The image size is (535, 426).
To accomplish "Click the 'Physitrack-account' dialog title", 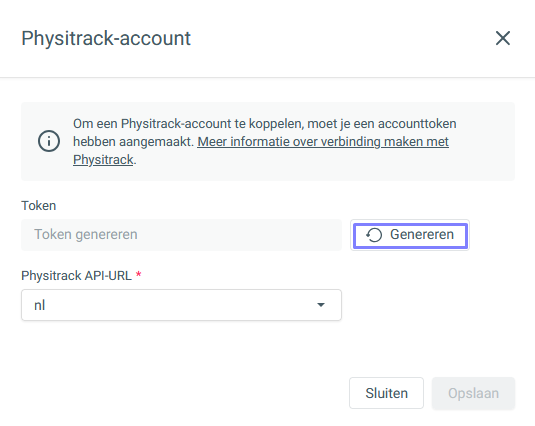I will (106, 38).
